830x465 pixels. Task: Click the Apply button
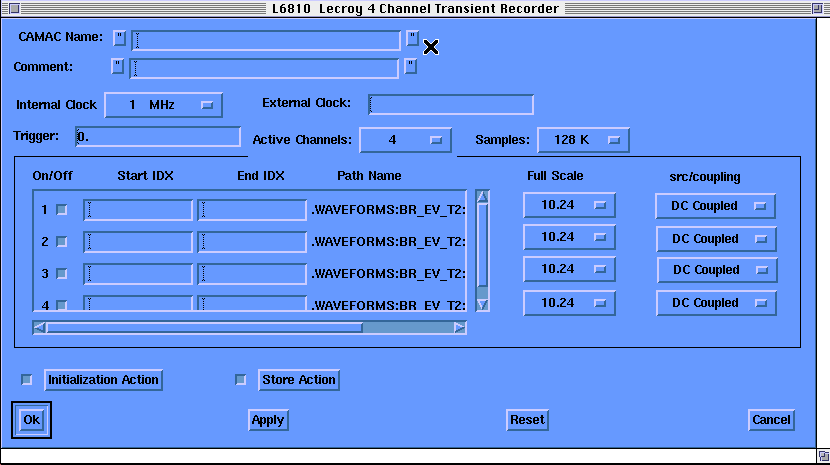click(x=268, y=420)
